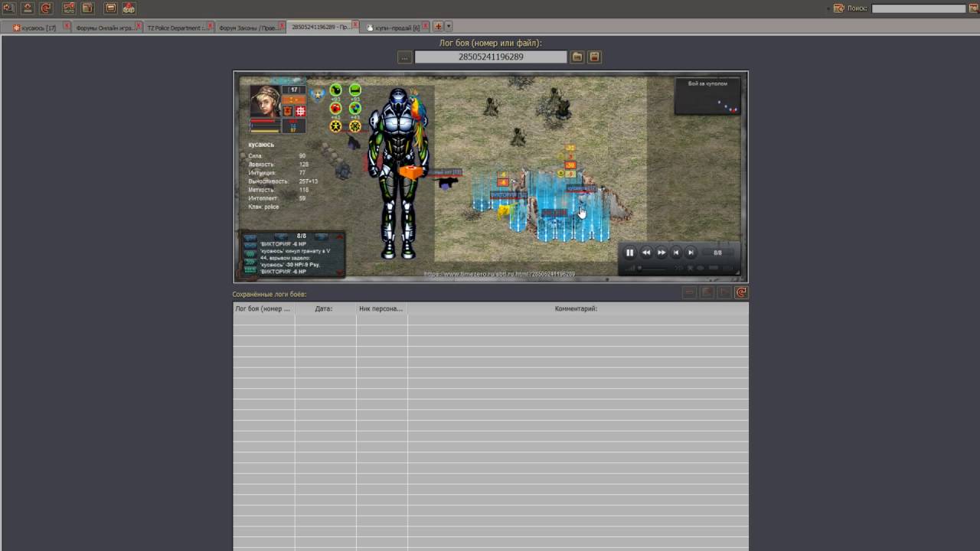The width and height of the screenshot is (980, 551).
Task: Open the кусаюсь [17] tab
Action: [35, 28]
